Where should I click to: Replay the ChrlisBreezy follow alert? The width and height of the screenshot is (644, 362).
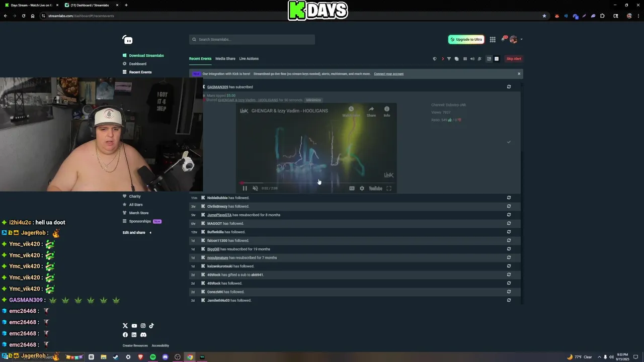pos(509,206)
